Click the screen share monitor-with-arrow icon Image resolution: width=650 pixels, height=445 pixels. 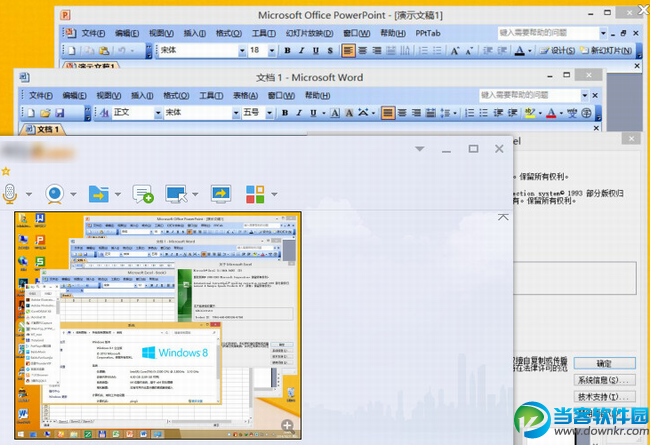tap(221, 194)
